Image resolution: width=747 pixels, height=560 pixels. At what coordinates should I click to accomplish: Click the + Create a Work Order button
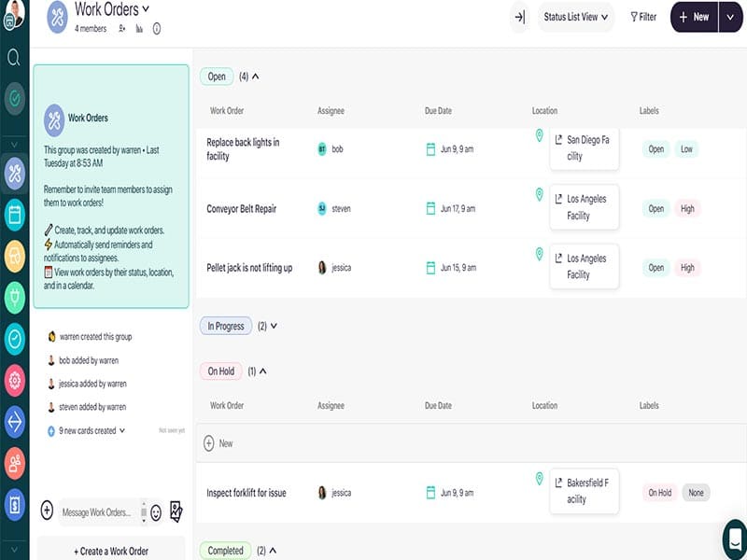111,551
